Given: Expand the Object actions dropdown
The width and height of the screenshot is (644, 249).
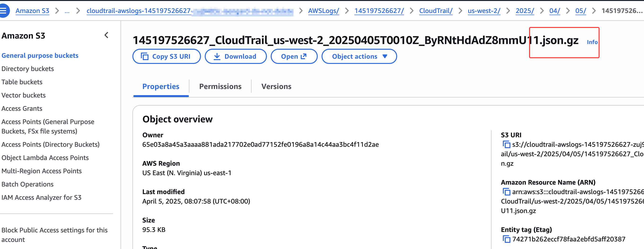Looking at the screenshot, I should point(359,57).
